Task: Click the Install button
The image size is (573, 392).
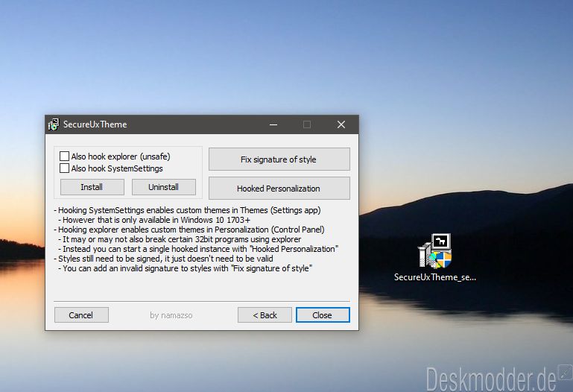Action: point(92,187)
